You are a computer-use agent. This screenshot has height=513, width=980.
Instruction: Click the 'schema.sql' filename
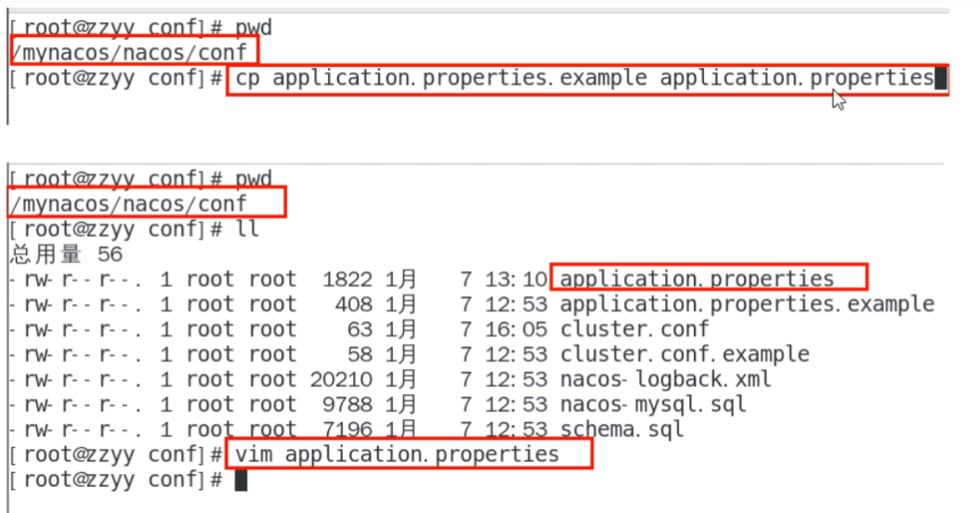[x=621, y=429]
